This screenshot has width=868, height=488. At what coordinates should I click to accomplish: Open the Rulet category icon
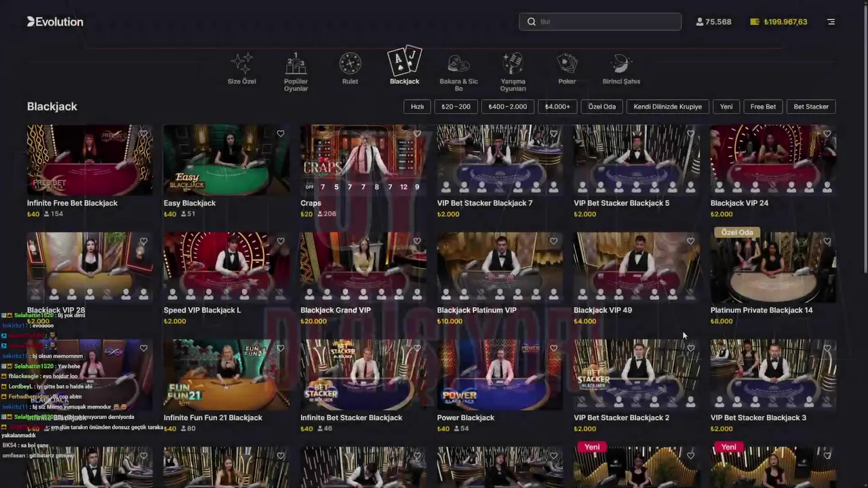350,64
